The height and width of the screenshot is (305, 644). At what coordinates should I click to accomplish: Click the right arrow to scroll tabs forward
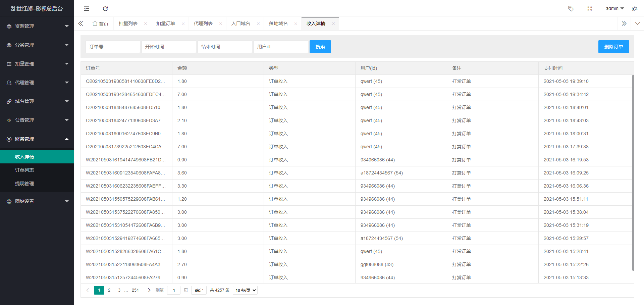click(624, 23)
